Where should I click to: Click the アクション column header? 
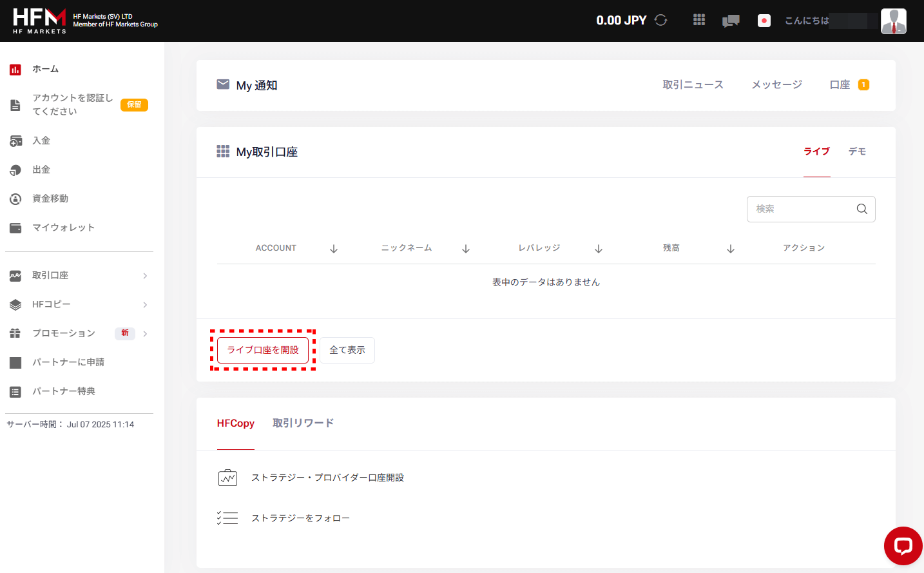(804, 248)
